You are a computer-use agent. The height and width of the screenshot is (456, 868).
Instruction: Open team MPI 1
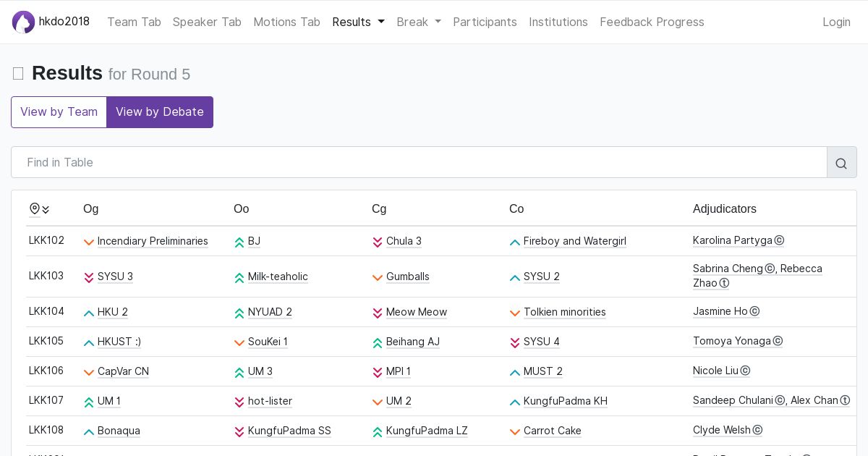399,371
